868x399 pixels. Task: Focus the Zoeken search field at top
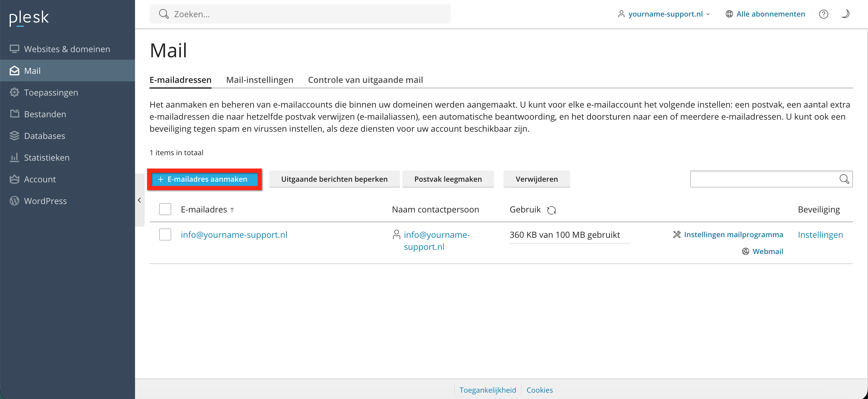click(x=300, y=14)
